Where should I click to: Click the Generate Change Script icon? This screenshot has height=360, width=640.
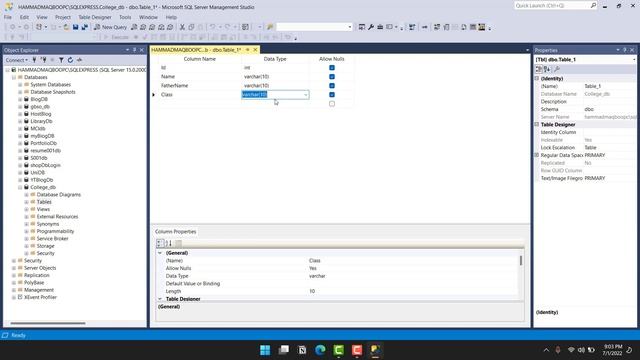[412, 27]
